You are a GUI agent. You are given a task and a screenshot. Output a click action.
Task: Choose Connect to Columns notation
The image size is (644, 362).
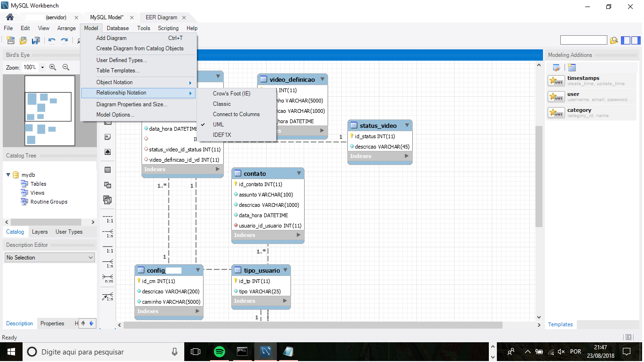tap(236, 114)
